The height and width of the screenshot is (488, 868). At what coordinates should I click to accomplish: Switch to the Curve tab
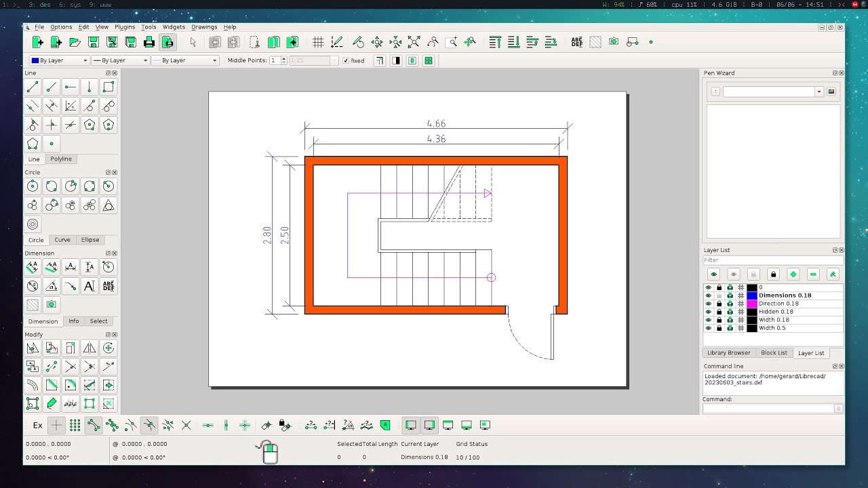click(x=62, y=240)
